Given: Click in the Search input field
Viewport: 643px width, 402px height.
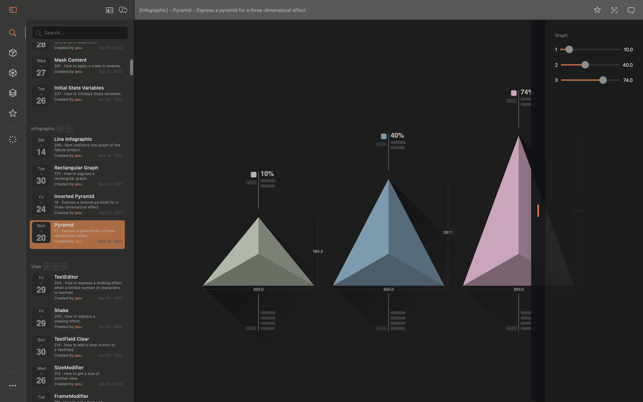Looking at the screenshot, I should (x=82, y=33).
